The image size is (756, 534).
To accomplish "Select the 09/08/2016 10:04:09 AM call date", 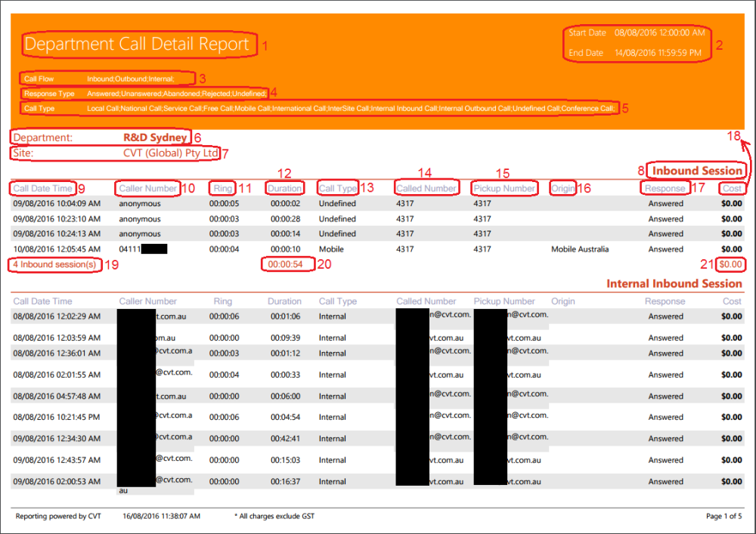I will coord(57,204).
